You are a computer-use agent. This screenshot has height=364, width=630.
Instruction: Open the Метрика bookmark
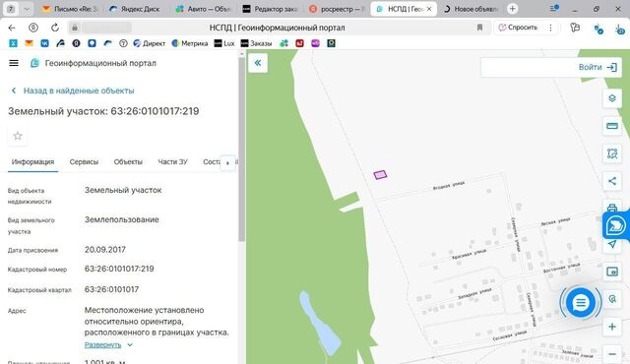pyautogui.click(x=190, y=43)
